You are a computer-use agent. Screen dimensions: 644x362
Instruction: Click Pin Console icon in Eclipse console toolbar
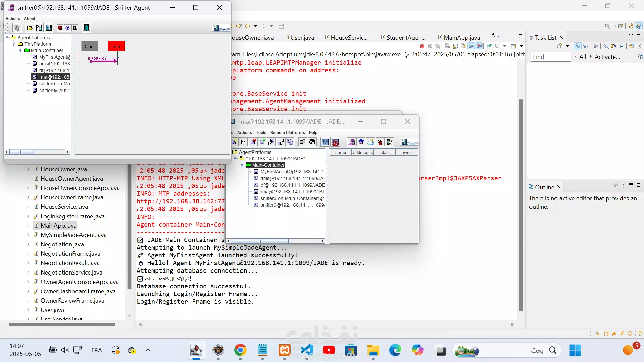[x=489, y=46]
